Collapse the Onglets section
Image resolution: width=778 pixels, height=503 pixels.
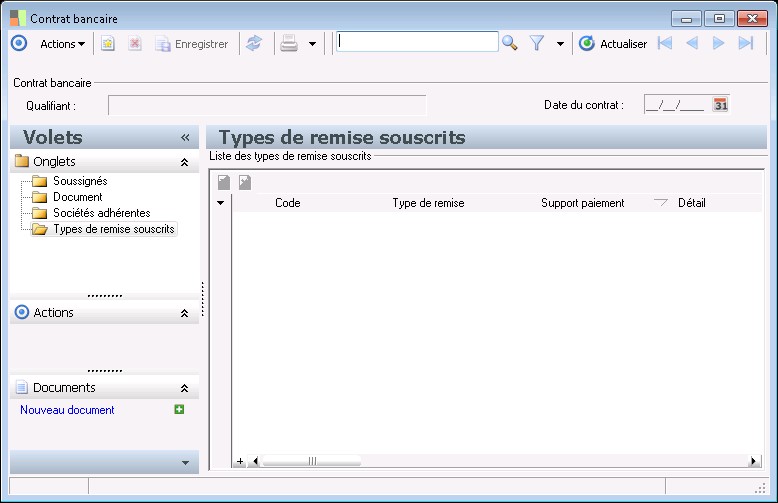[185, 162]
